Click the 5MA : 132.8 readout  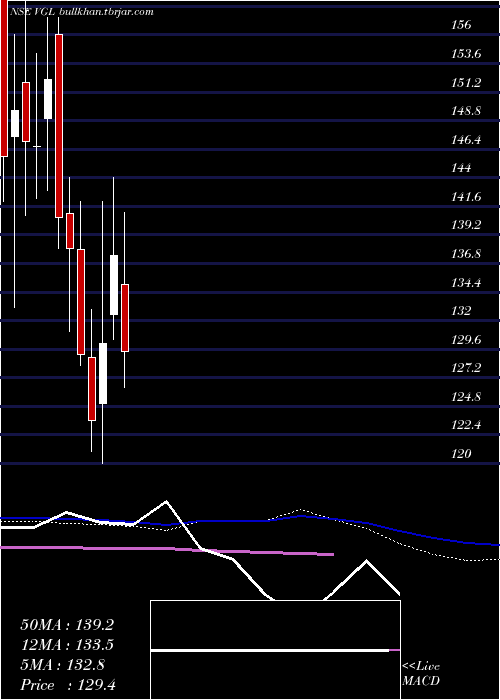62,665
